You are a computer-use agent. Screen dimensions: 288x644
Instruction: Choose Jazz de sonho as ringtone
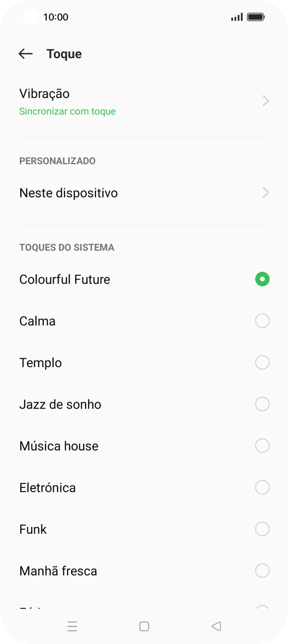click(x=144, y=404)
